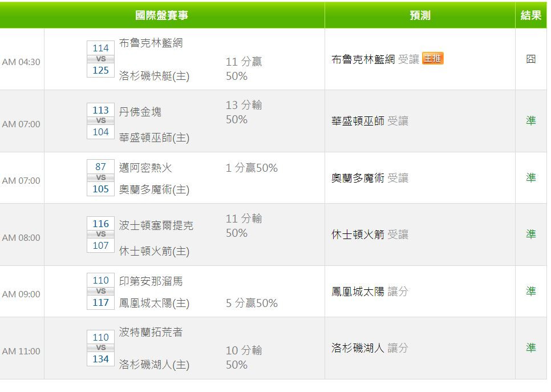551x392 pixels.
Task: Select team 波士頓塞爾提克
Action: coord(156,225)
